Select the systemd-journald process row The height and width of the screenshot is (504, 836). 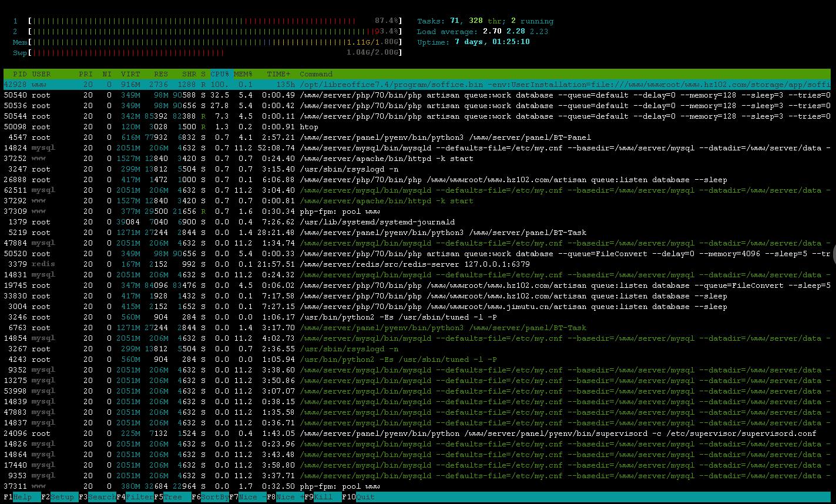pos(417,222)
